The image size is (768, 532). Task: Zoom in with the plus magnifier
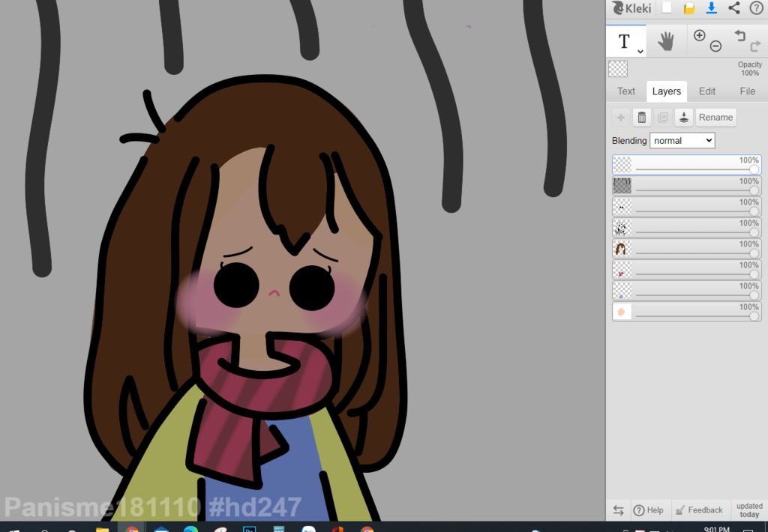(700, 35)
